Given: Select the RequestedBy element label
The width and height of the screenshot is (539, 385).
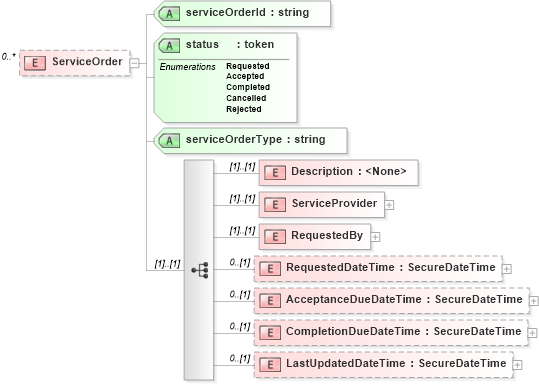Looking at the screenshot, I should tap(327, 235).
